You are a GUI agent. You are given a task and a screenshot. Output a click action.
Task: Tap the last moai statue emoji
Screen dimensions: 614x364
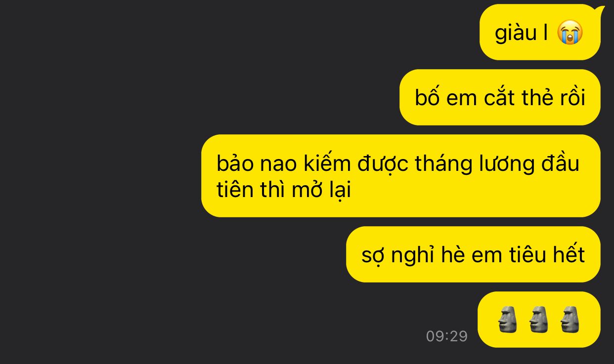tap(570, 319)
